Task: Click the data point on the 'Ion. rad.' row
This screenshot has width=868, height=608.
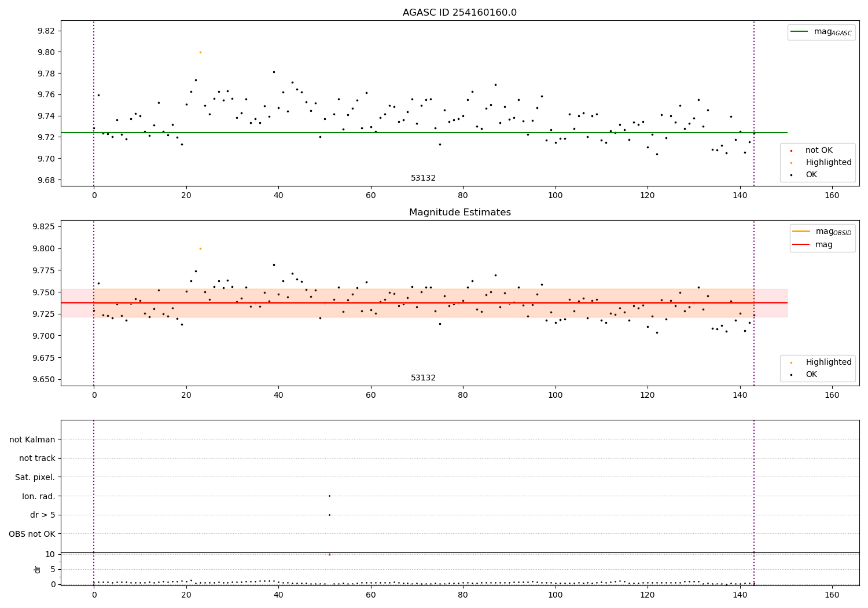Action: tap(329, 496)
